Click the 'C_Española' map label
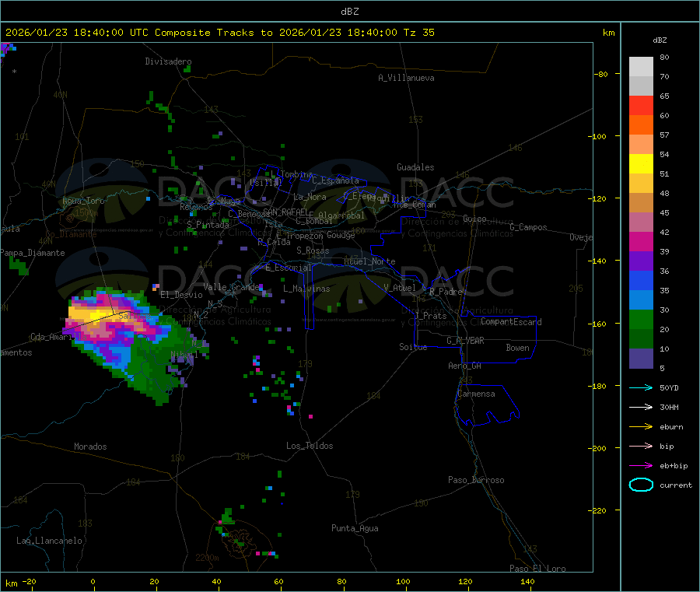This screenshot has width=700, height=592. point(335,180)
